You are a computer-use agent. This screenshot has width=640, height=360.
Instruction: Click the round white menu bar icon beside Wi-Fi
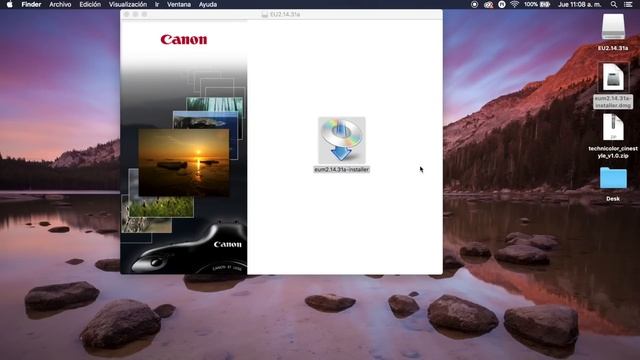[502, 4]
